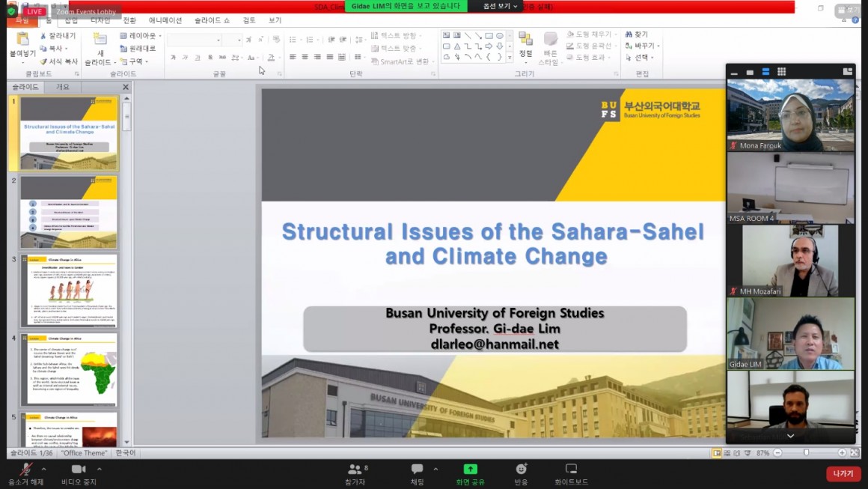The image size is (868, 489).
Task: Select slide 2 thumbnail
Action: [x=69, y=213]
